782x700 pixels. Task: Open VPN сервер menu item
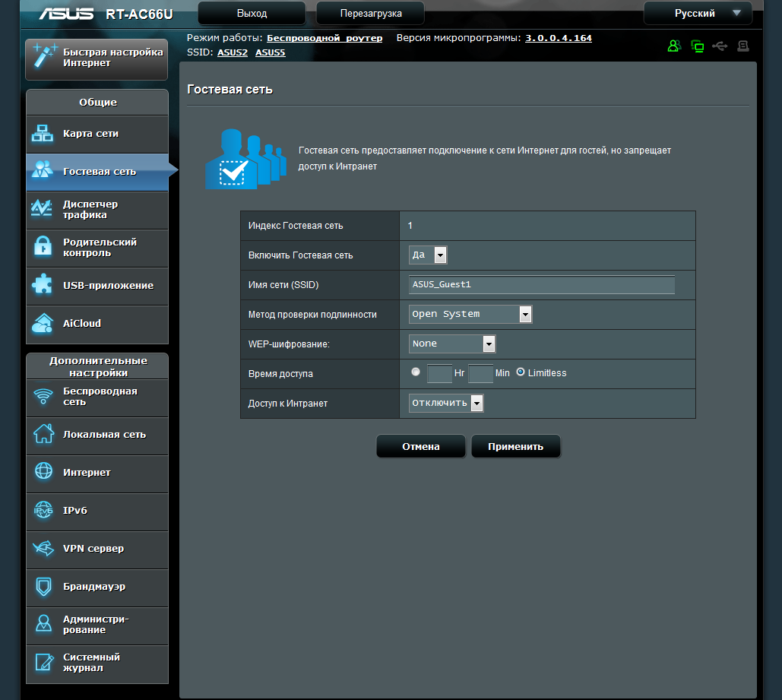[97, 549]
